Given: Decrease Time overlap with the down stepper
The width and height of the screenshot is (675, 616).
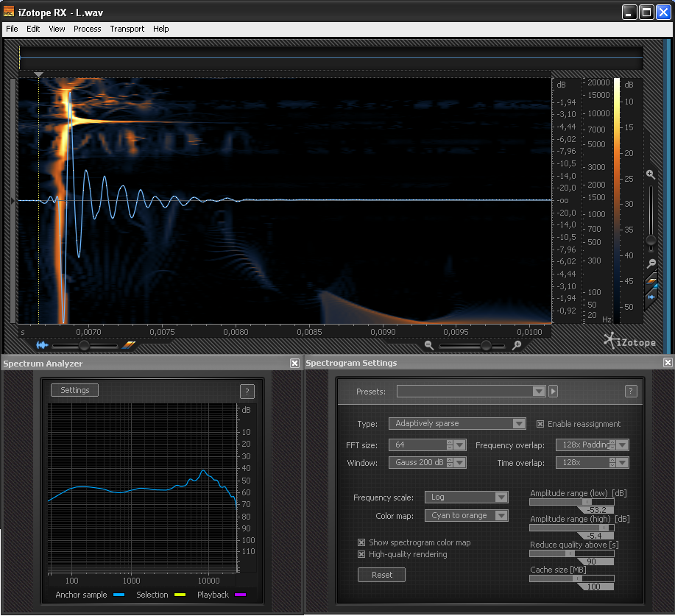Looking at the screenshot, I should [612, 465].
